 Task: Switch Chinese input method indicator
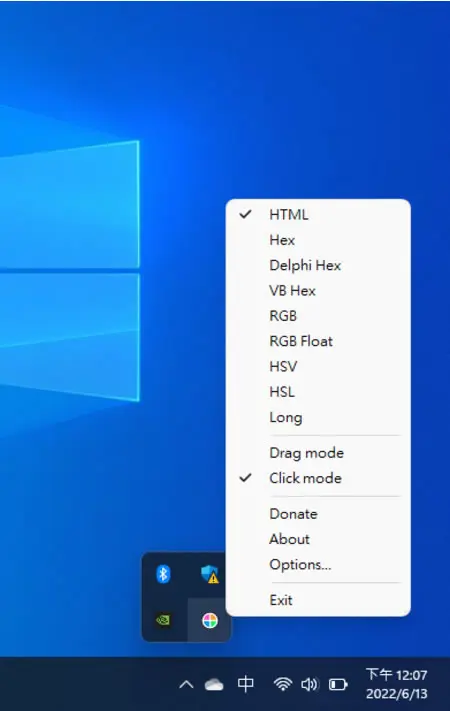click(246, 684)
